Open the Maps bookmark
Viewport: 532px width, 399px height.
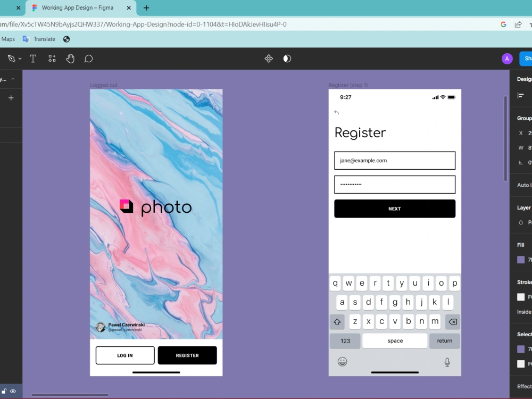(x=8, y=39)
